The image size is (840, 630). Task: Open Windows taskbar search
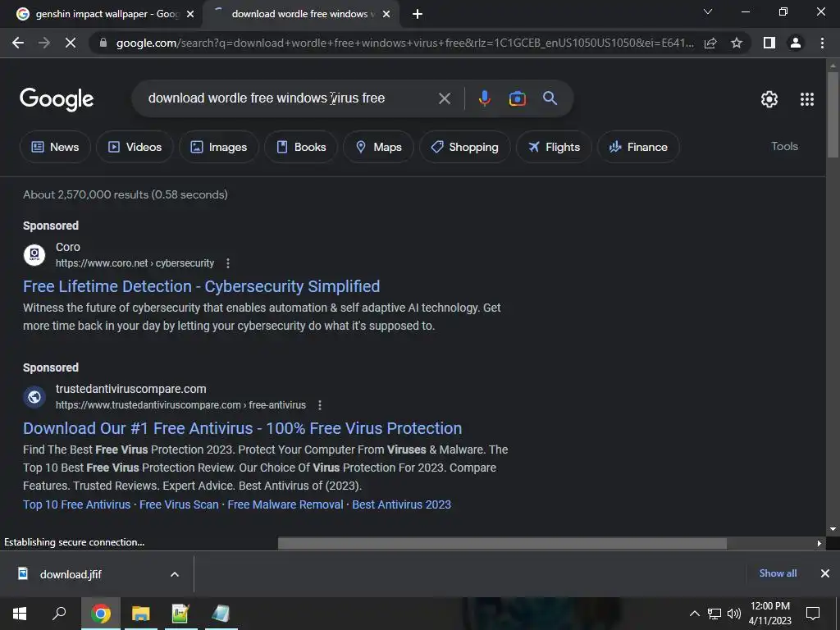tap(59, 614)
